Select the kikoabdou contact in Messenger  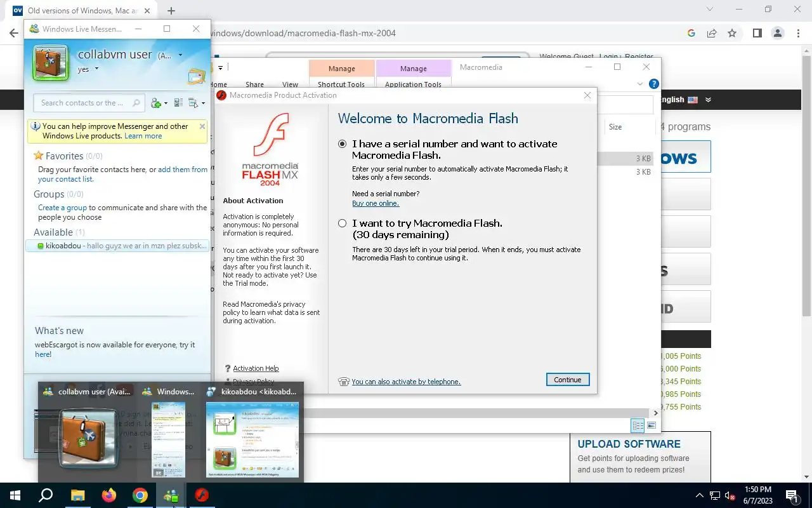coord(118,246)
